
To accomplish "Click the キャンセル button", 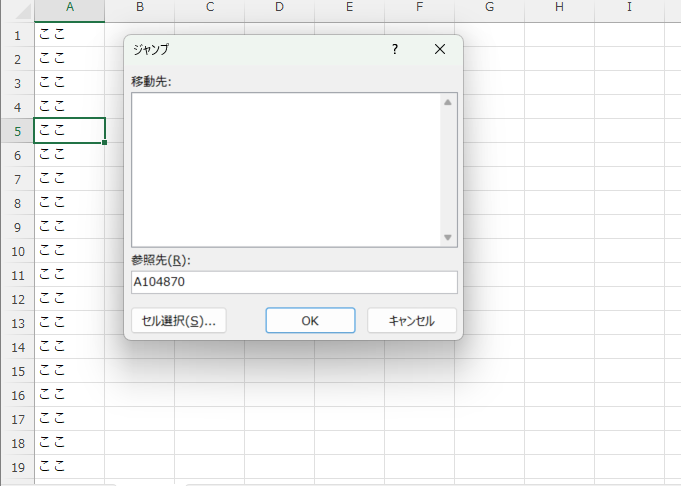I will (x=412, y=321).
